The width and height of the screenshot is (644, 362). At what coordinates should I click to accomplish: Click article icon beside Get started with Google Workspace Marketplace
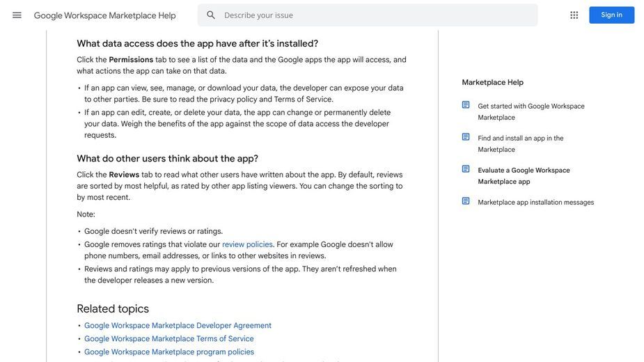pyautogui.click(x=466, y=105)
